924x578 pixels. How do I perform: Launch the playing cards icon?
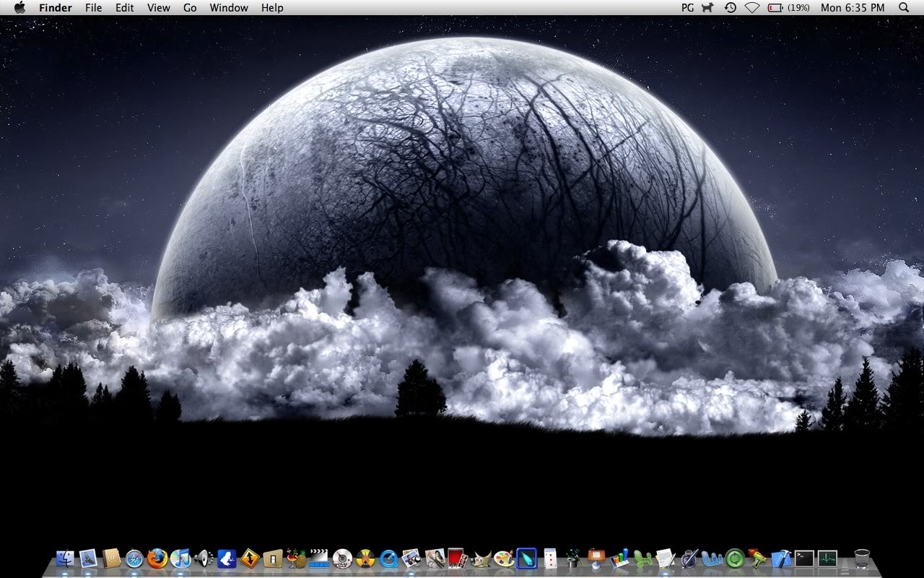click(x=550, y=558)
